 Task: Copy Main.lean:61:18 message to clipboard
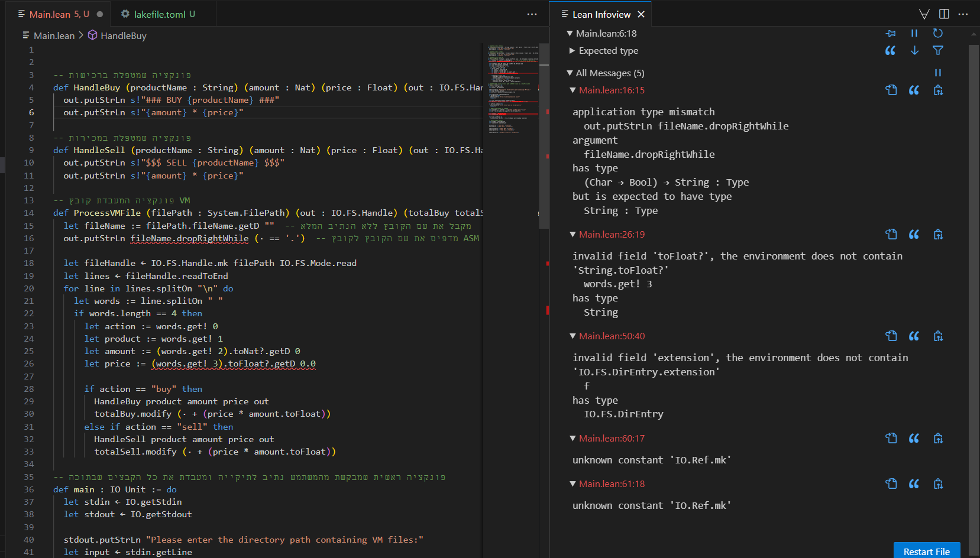pos(938,484)
